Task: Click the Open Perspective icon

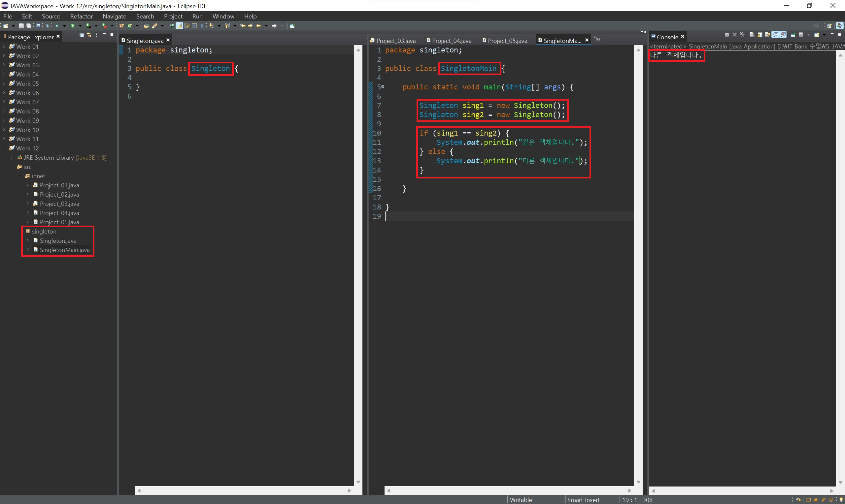Action: 829,26
